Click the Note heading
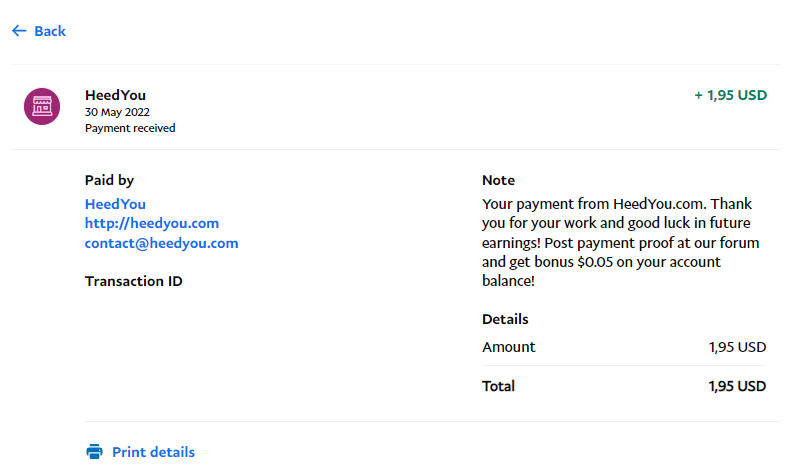Screen dimensions: 804x465 pos(498,180)
